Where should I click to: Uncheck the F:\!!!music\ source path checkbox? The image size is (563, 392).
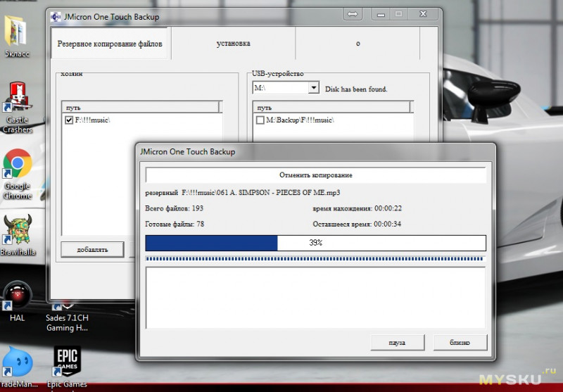point(69,120)
